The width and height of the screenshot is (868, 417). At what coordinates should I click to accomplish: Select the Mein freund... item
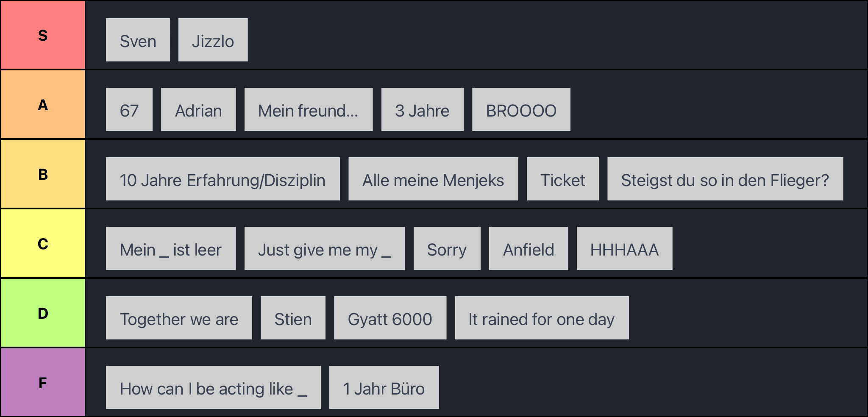point(309,109)
